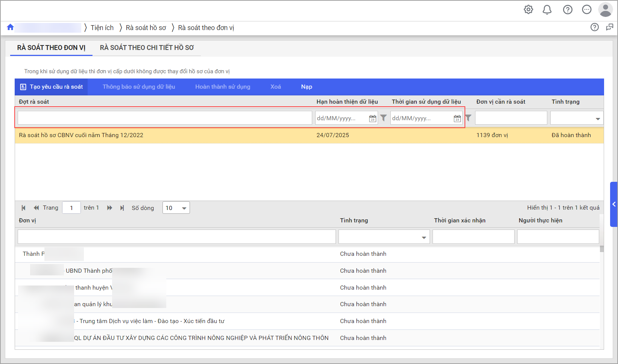Image resolution: width=618 pixels, height=364 pixels.
Task: Expand Tình trạng dropdown in unit list
Action: tap(424, 237)
